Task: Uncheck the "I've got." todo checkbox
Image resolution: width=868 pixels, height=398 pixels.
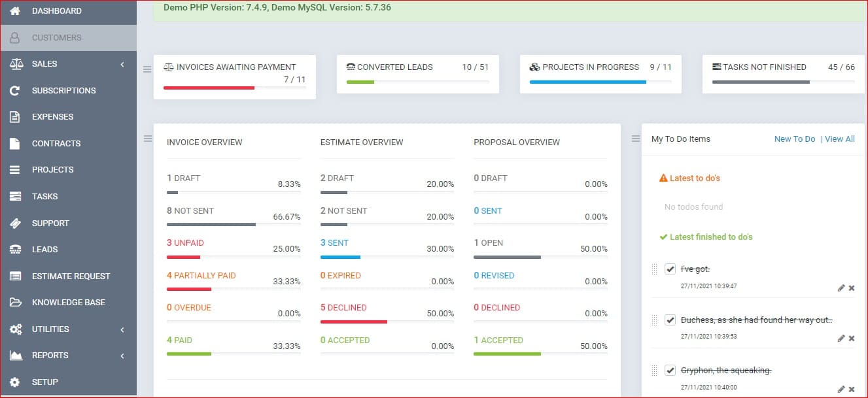Action: [670, 269]
